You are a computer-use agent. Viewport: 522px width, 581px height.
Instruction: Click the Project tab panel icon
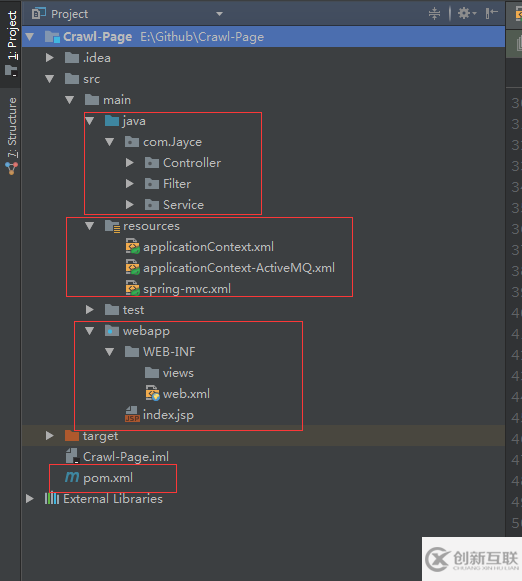coord(11,70)
